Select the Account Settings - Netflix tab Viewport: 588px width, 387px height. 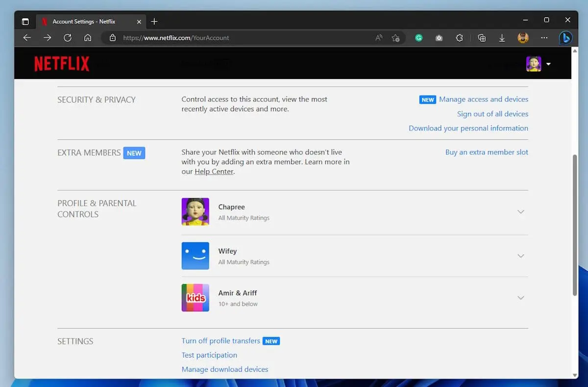tap(84, 22)
